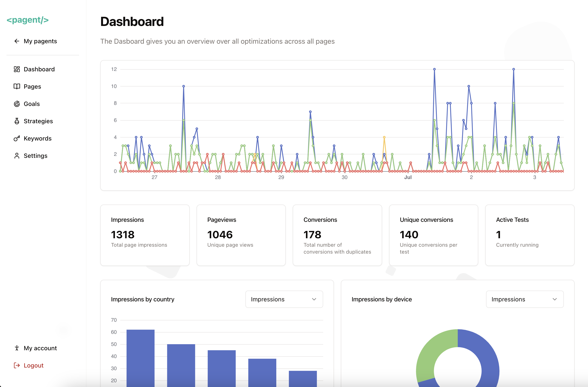Click the Keywords key icon

pyautogui.click(x=17, y=139)
